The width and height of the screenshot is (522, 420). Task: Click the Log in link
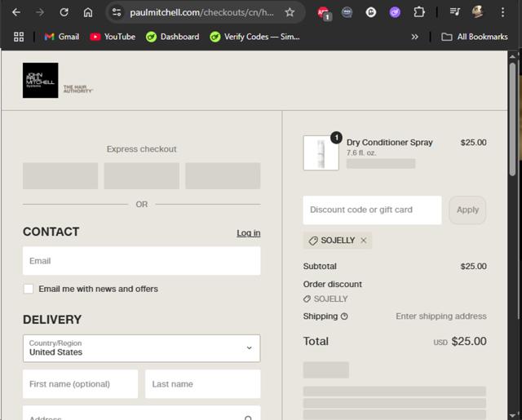[249, 233]
